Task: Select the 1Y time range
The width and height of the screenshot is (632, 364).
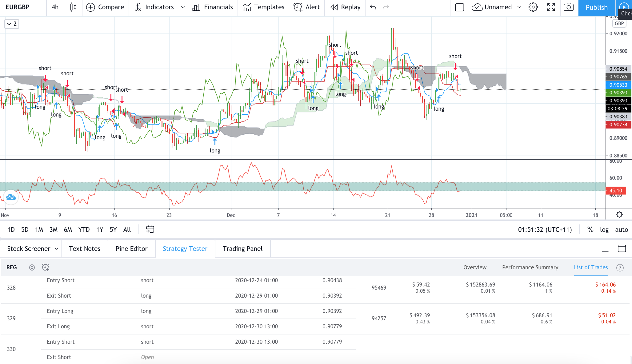Action: click(x=100, y=230)
